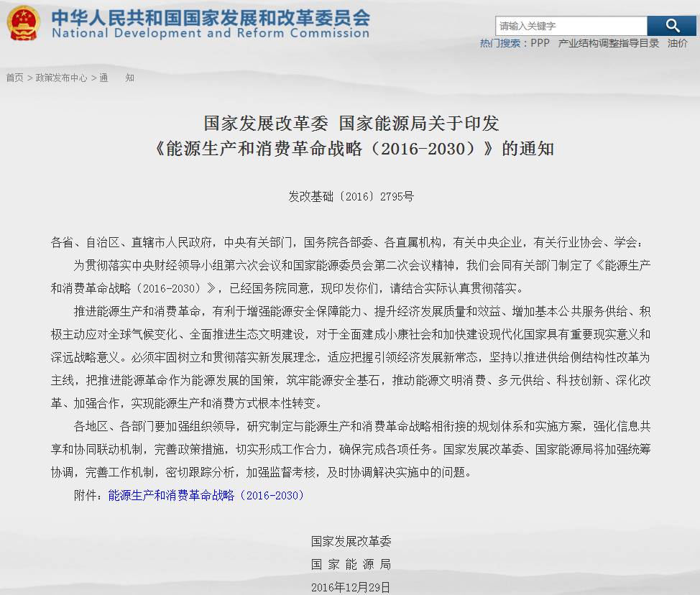Click the document number '发改基础〔2016〕2795号'

(350, 195)
